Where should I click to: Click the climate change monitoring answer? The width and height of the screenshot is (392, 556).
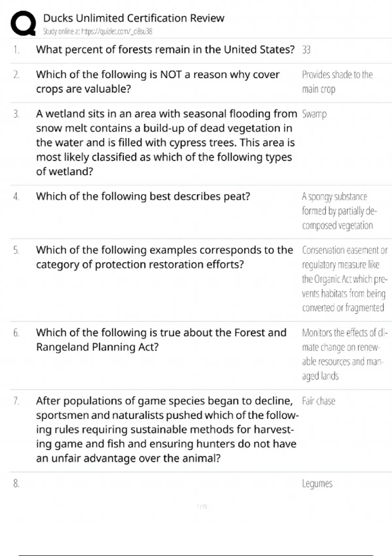344,354
